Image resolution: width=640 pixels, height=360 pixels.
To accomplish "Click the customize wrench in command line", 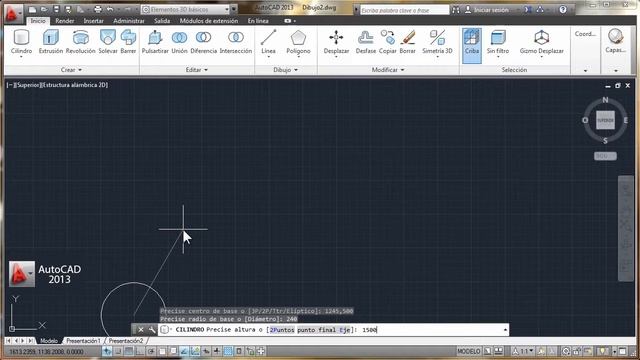I will click(151, 329).
